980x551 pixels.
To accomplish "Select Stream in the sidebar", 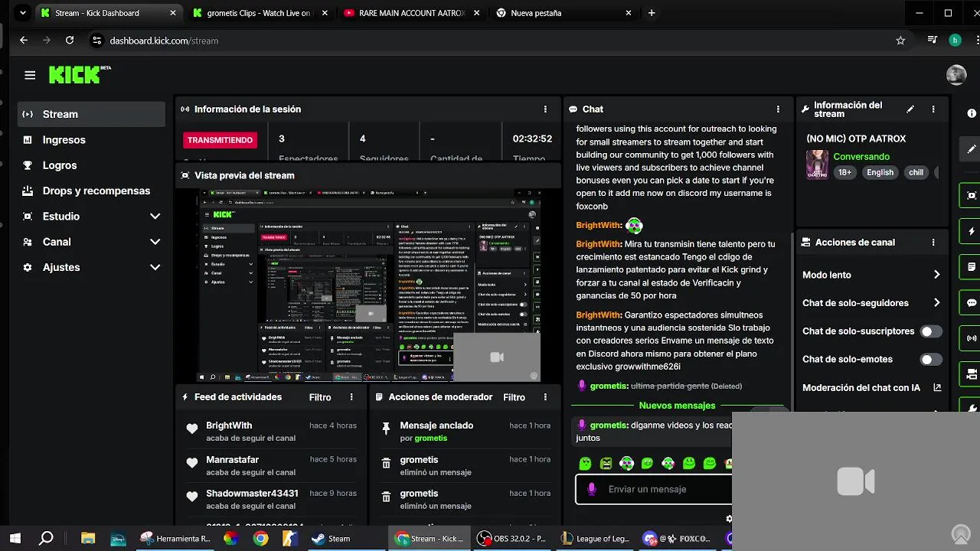I will click(92, 114).
